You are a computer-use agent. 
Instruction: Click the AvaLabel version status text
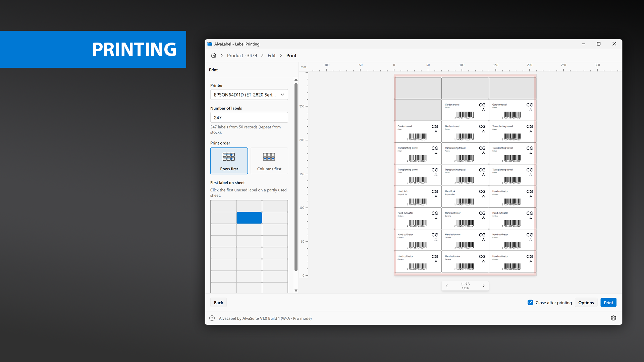pos(265,318)
